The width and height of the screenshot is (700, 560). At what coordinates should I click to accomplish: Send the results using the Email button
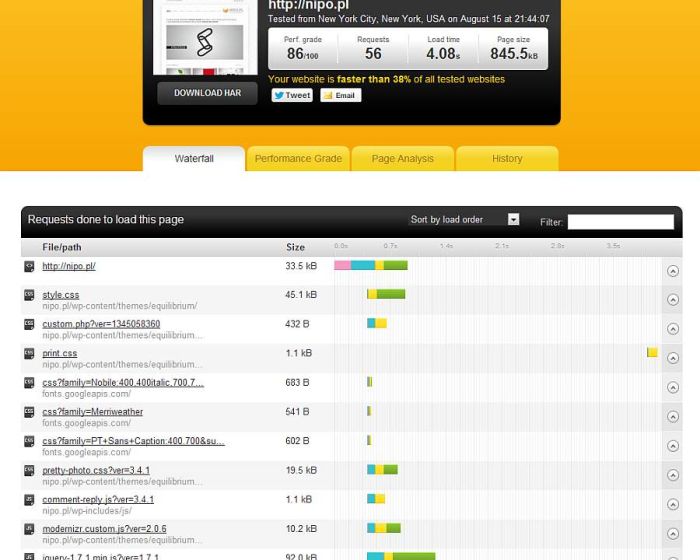point(340,95)
